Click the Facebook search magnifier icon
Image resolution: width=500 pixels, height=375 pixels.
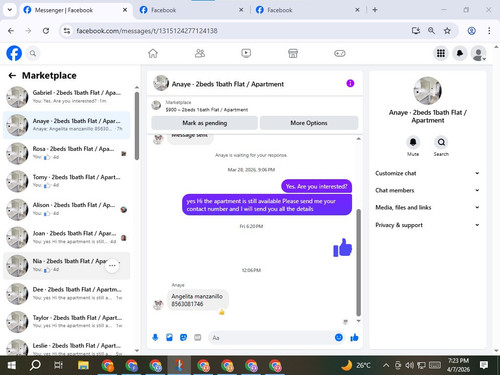coord(33,53)
